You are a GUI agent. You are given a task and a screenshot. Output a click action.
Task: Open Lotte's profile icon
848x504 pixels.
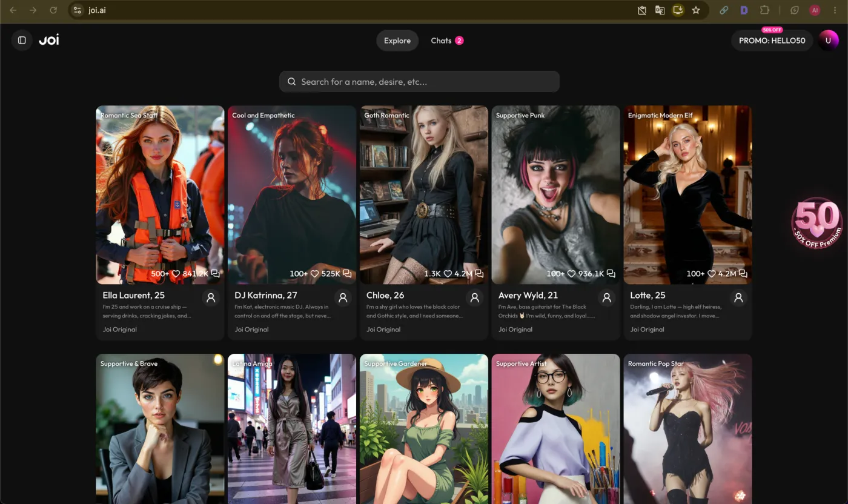click(738, 297)
